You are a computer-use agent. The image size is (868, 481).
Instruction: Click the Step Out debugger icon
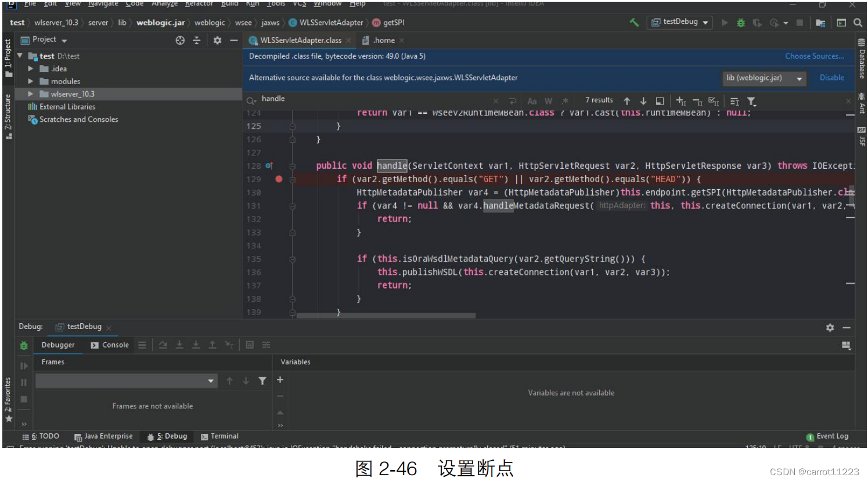tap(213, 345)
